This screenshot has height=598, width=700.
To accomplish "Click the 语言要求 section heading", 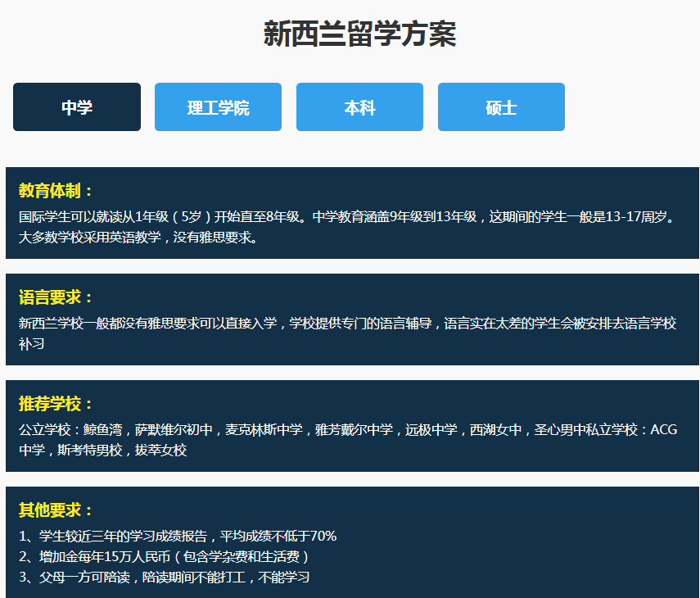I will pos(56,297).
